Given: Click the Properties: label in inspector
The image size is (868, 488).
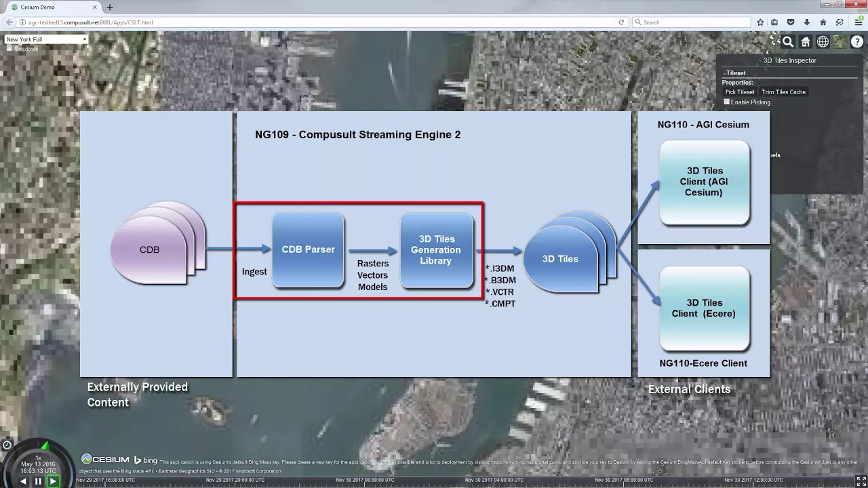Looking at the screenshot, I should [x=737, y=83].
